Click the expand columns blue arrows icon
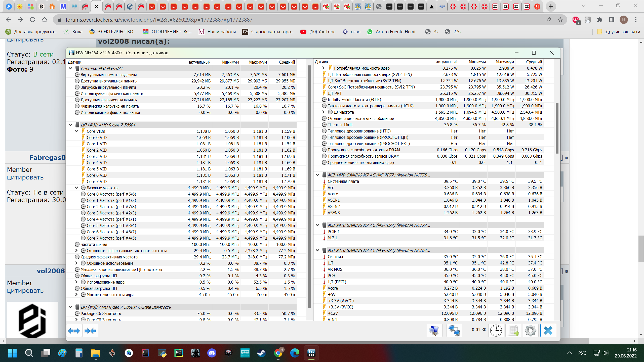The width and height of the screenshot is (644, 362). click(x=74, y=331)
